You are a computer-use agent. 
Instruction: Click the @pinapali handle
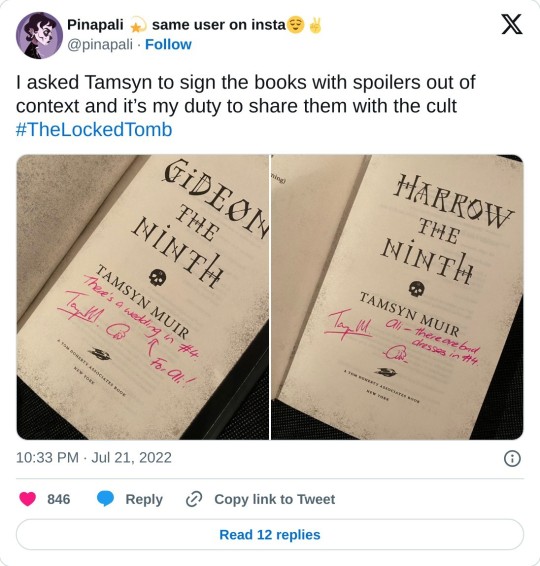coord(100,44)
